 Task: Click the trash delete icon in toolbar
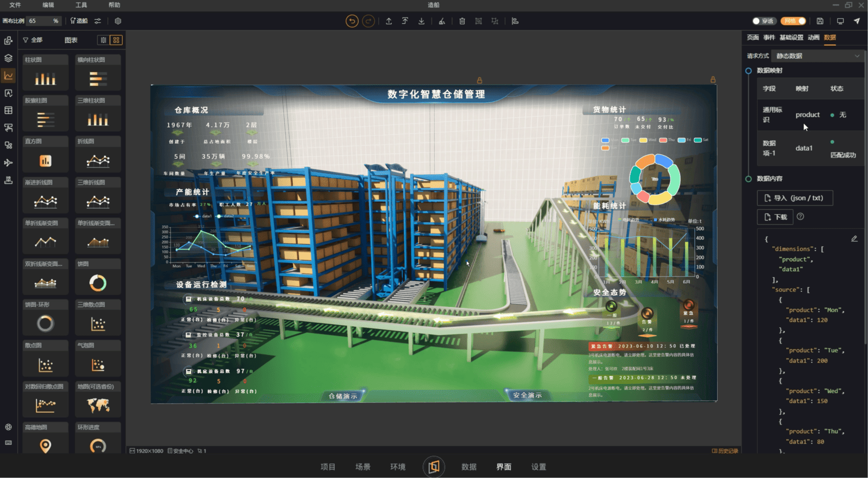(x=462, y=21)
